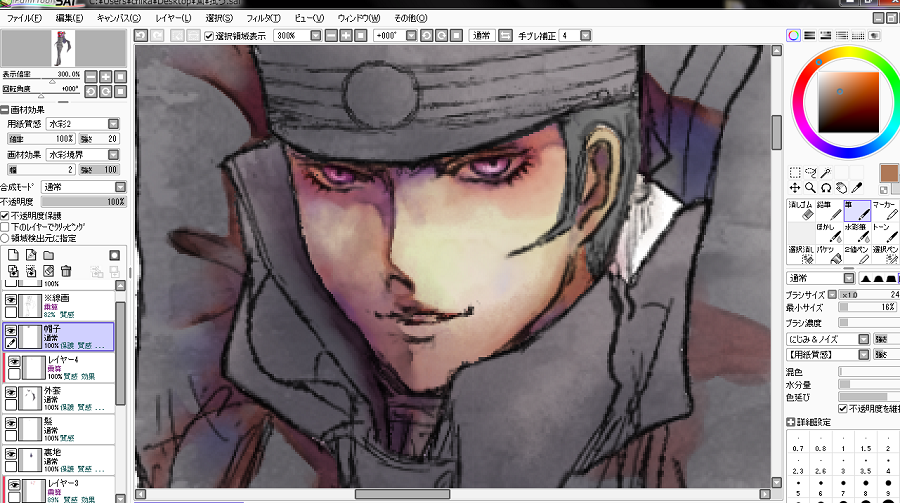
Task: Choose the 消しゴム eraser brush
Action: tap(801, 211)
